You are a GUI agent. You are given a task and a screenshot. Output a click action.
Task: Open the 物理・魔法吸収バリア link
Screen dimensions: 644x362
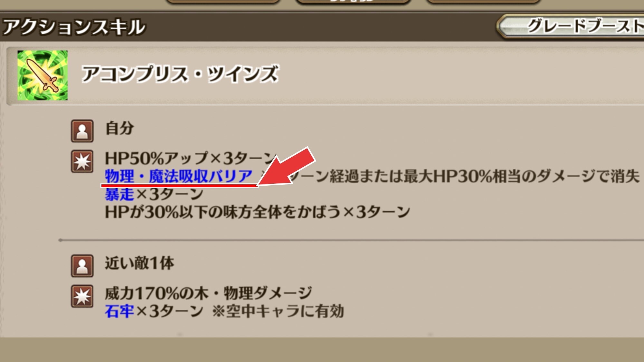coord(179,176)
